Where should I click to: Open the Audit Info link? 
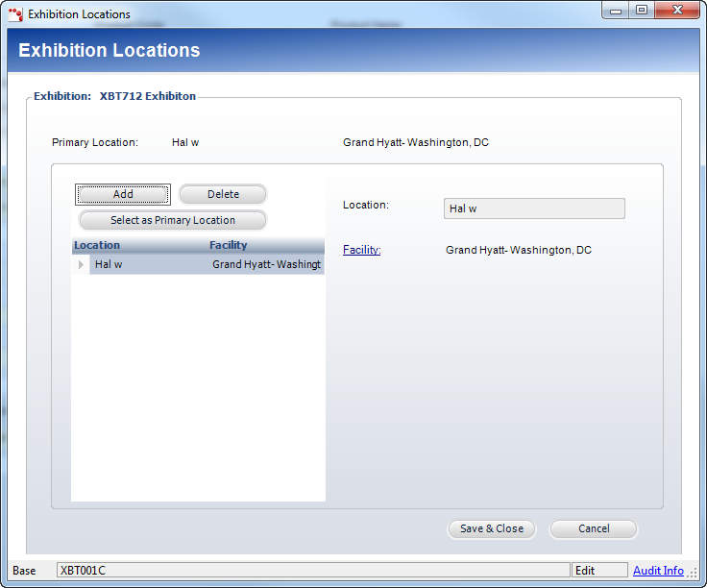tap(658, 571)
